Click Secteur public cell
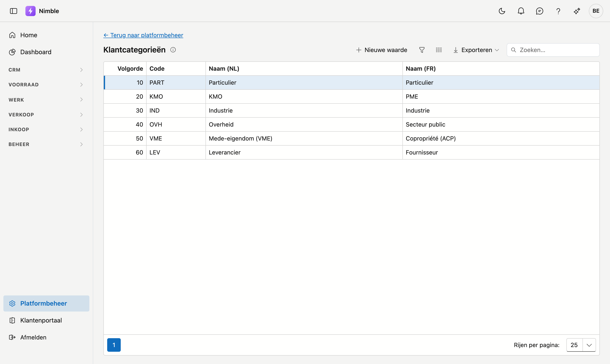The height and width of the screenshot is (364, 610). click(x=501, y=125)
